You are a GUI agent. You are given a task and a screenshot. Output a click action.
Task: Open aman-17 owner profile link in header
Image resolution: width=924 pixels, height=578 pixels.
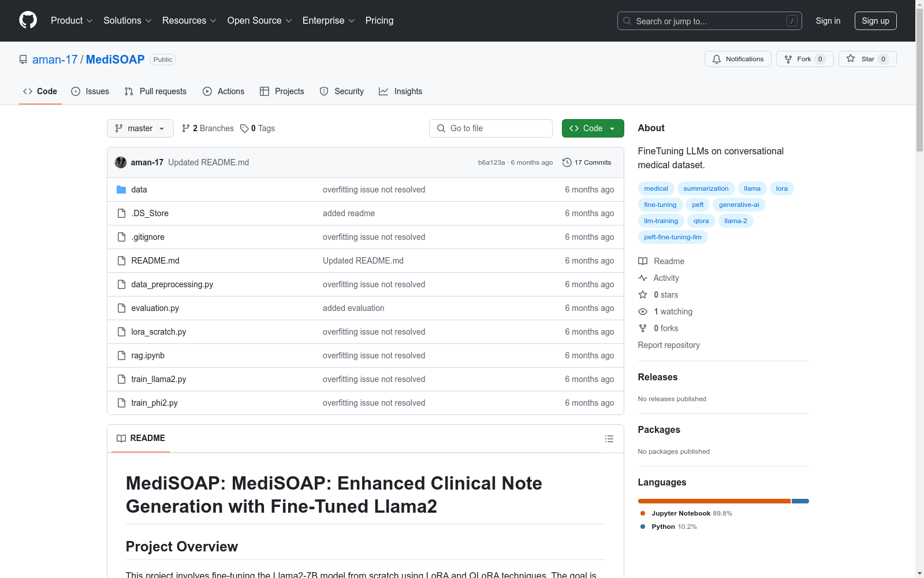click(x=55, y=60)
